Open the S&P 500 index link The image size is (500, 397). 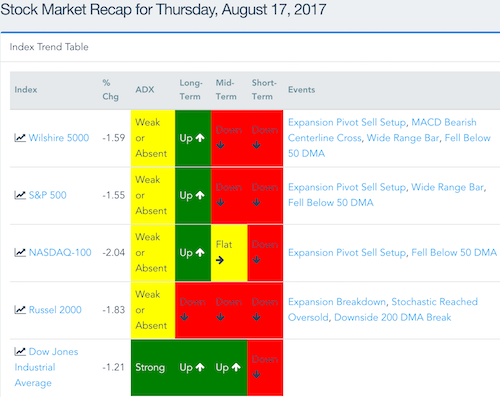pos(48,195)
